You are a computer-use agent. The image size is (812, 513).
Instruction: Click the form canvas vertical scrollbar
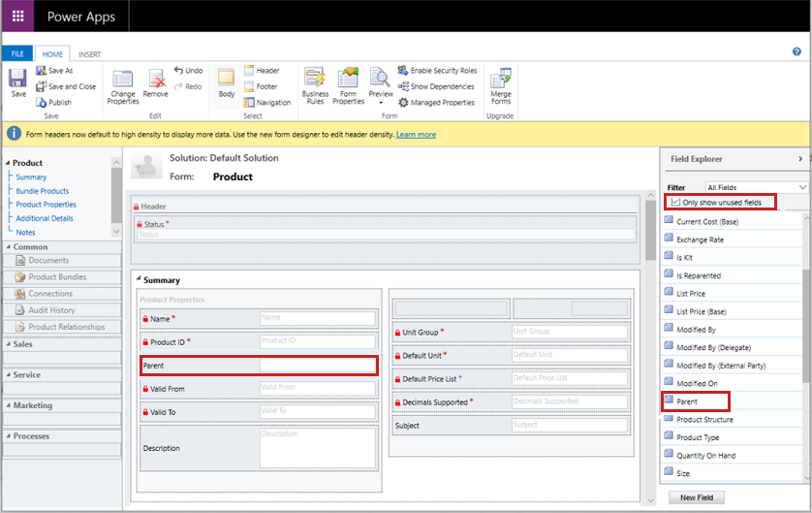click(x=650, y=230)
